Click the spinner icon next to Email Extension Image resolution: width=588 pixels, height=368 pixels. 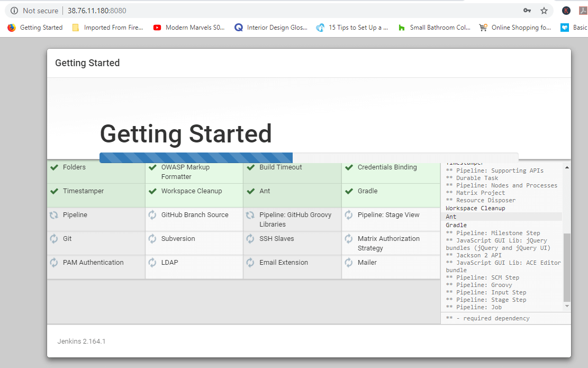tap(250, 263)
